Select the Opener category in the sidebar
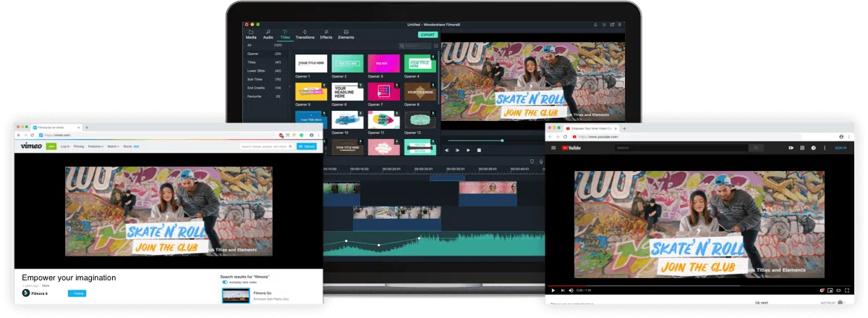Viewport: 868px width, 318px height. 265,54
